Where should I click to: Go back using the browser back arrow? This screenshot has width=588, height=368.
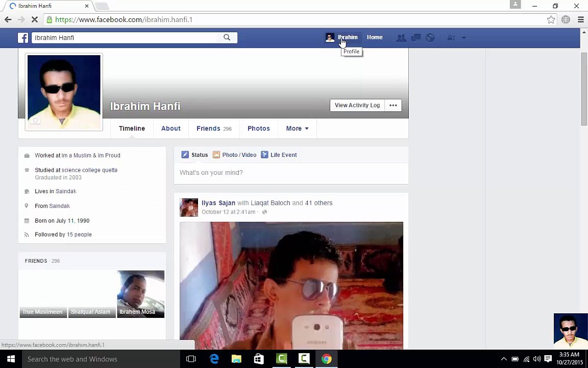coord(8,19)
